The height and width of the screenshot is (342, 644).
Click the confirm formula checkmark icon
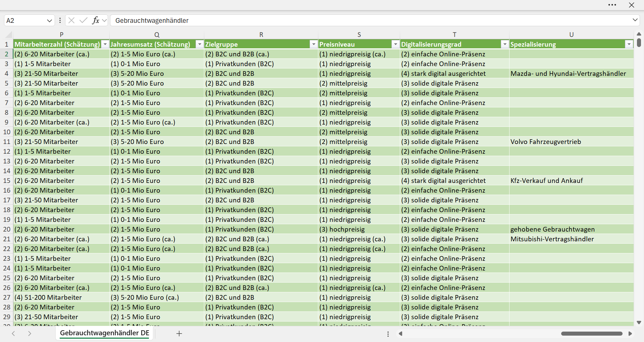[83, 20]
